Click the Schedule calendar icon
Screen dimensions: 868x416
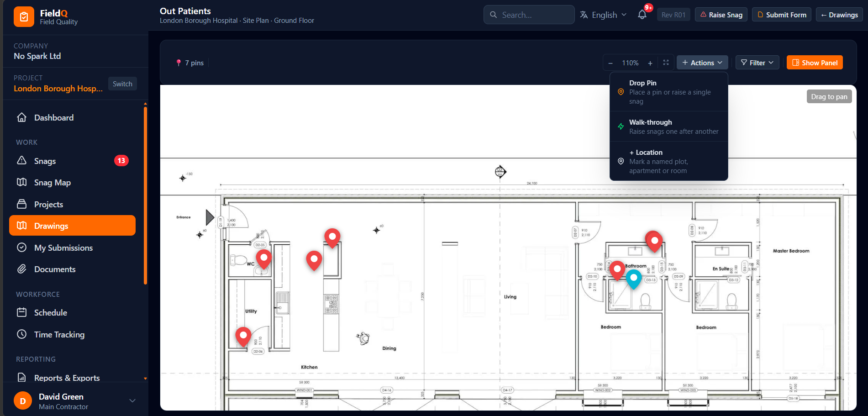click(x=21, y=312)
